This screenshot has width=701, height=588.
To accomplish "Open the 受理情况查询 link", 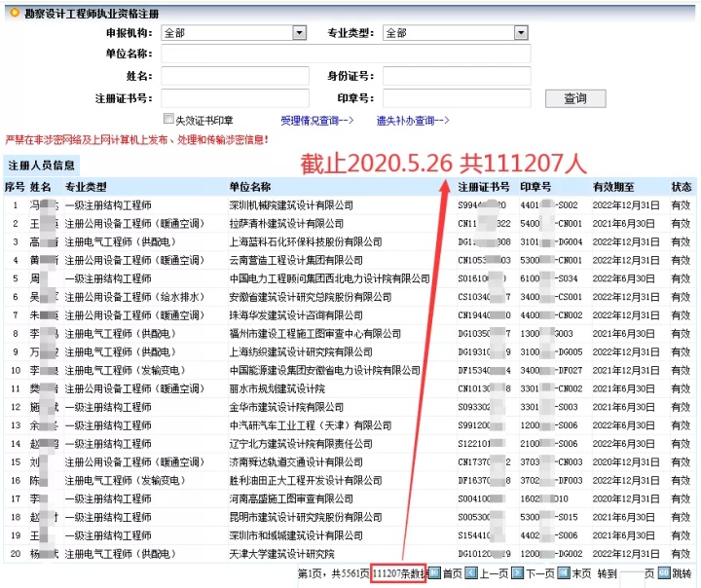I will [317, 121].
